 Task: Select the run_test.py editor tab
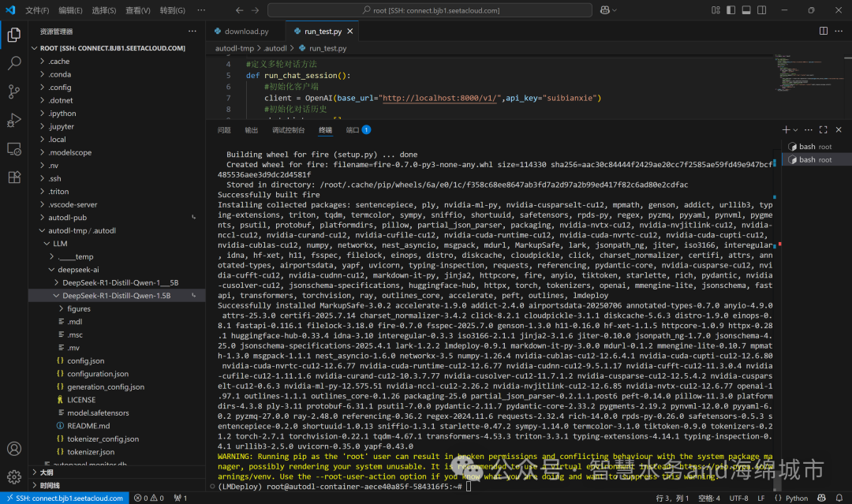[323, 32]
